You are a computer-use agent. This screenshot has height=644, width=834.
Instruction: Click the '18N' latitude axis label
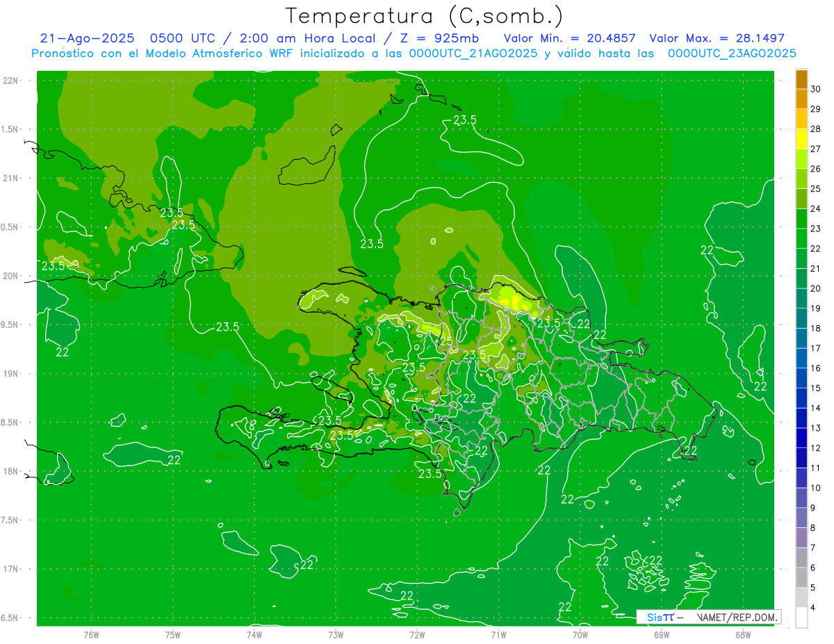point(10,472)
